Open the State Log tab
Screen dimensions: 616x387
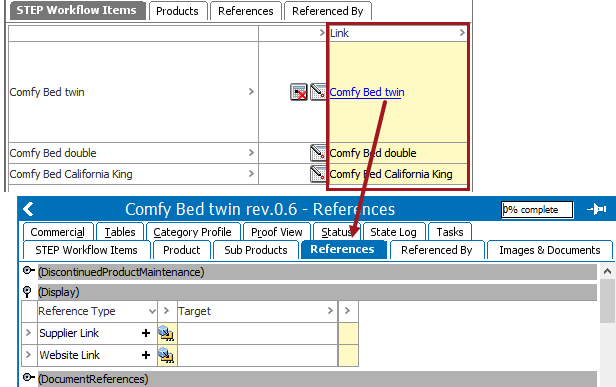(x=393, y=232)
